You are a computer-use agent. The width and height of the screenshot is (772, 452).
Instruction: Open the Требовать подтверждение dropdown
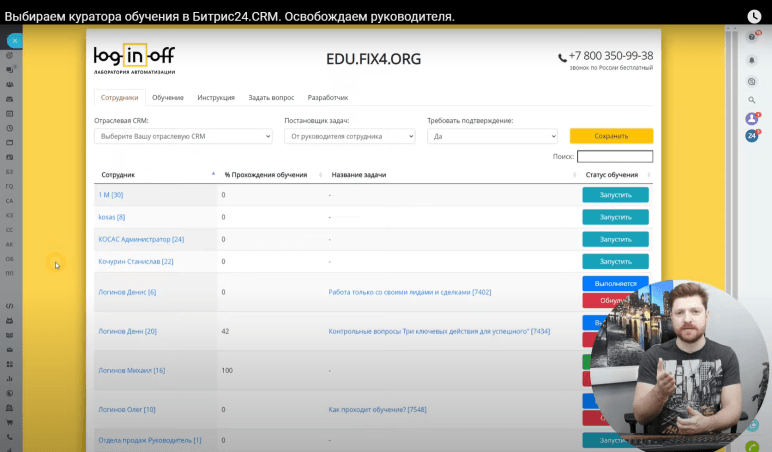click(x=492, y=136)
